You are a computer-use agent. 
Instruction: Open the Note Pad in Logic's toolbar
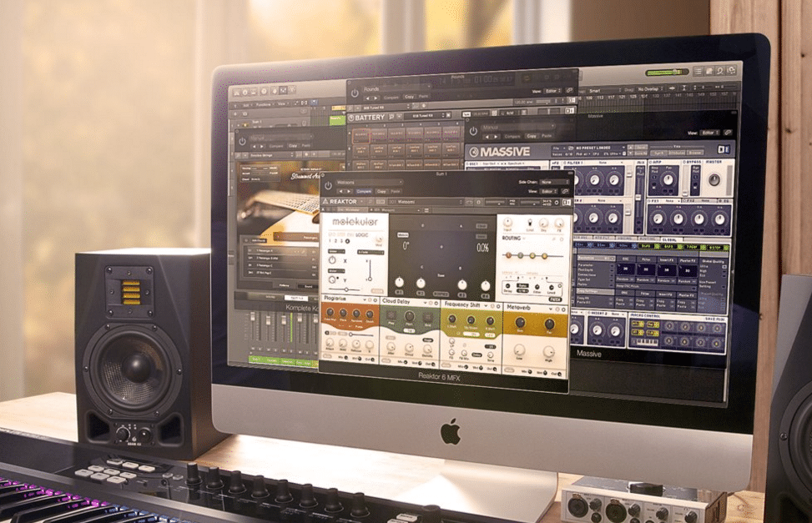pyautogui.click(x=709, y=71)
